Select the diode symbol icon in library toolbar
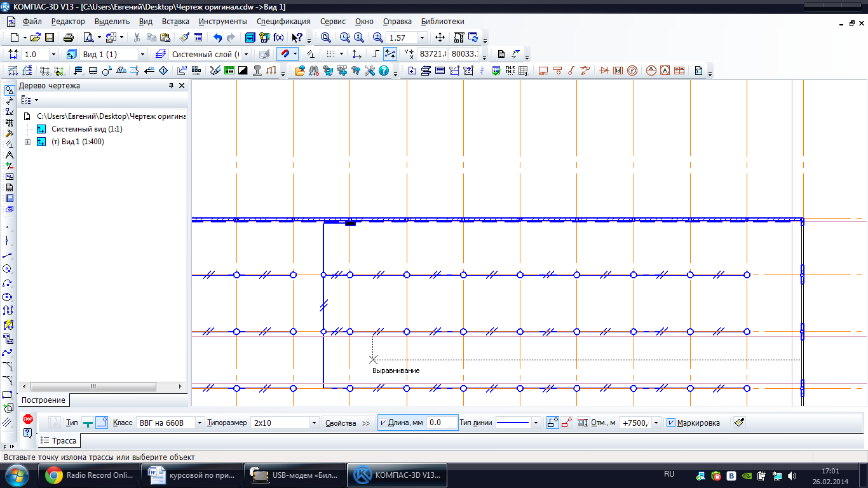The height and width of the screenshot is (488, 868). [604, 71]
